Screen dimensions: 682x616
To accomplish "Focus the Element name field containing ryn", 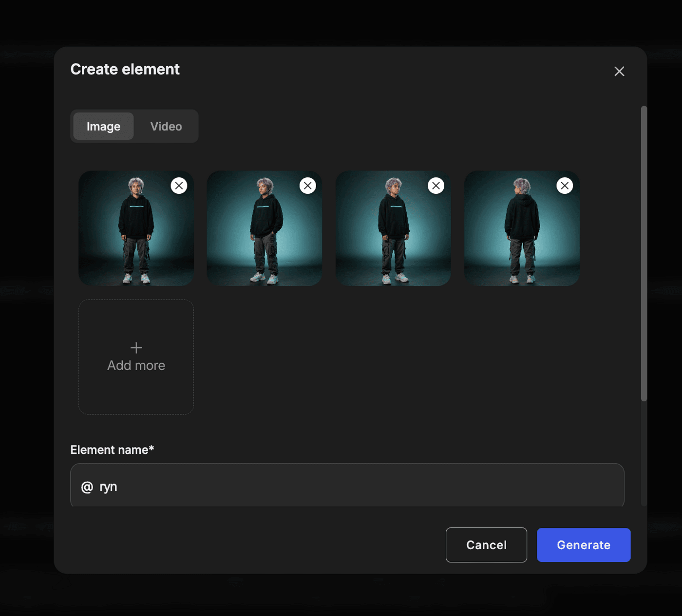I will (x=347, y=486).
